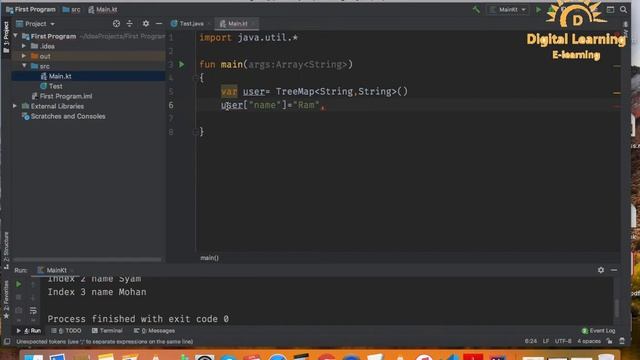Click the 4 spaces indent setting
This screenshot has height=360, width=640.
pyautogui.click(x=589, y=341)
